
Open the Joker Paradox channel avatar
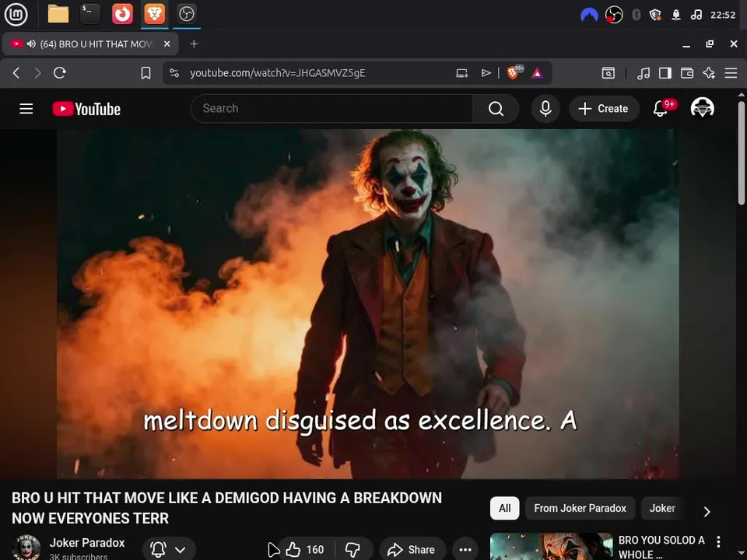[26, 548]
